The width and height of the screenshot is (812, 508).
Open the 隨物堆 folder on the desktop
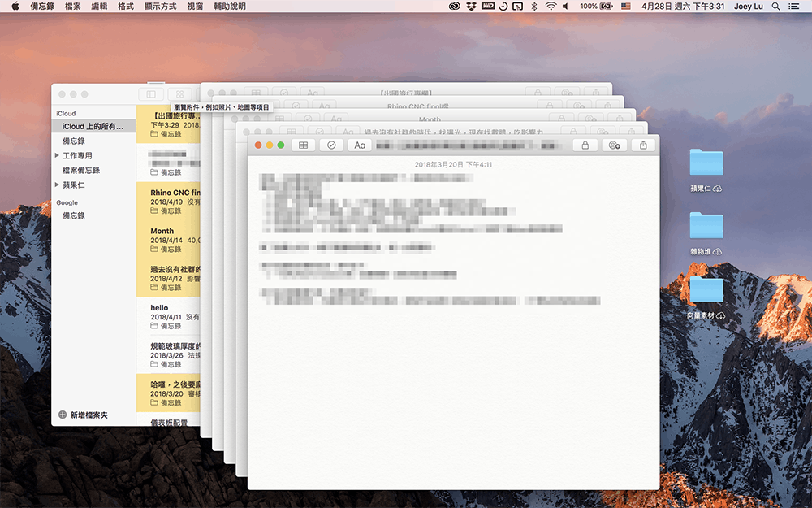click(x=706, y=228)
